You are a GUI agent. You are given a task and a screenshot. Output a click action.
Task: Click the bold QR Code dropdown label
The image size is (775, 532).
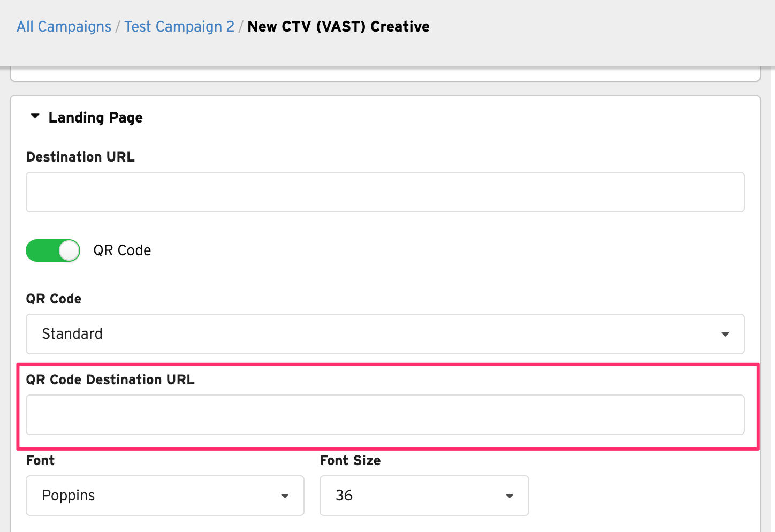[54, 299]
